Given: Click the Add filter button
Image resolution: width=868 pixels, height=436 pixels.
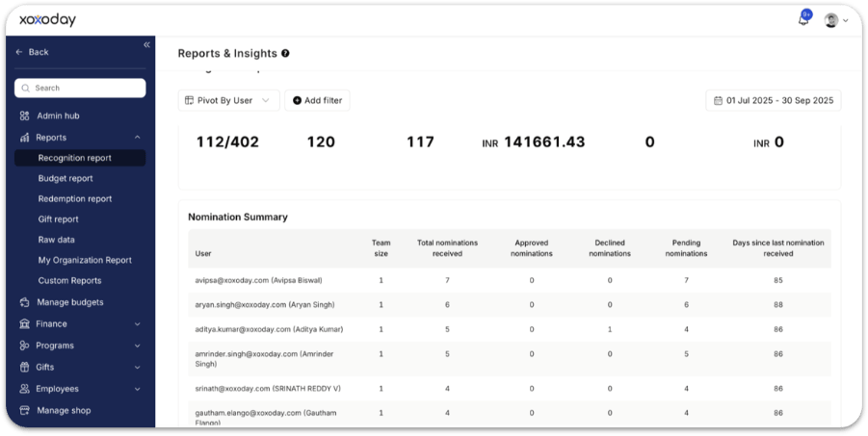Looking at the screenshot, I should (x=317, y=100).
